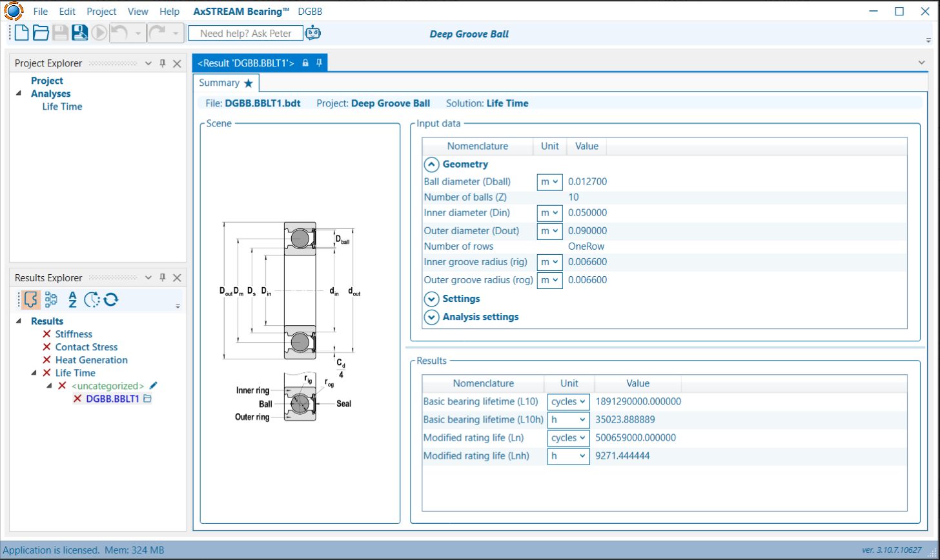Screen dimensions: 940x560
Task: Click the Save As disk-with-pen icon
Action: pyautogui.click(x=80, y=33)
